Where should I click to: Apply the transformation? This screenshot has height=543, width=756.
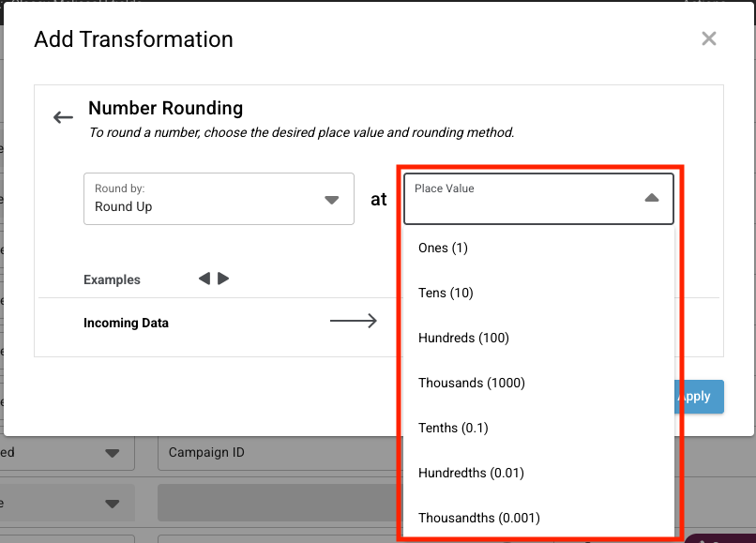point(699,397)
